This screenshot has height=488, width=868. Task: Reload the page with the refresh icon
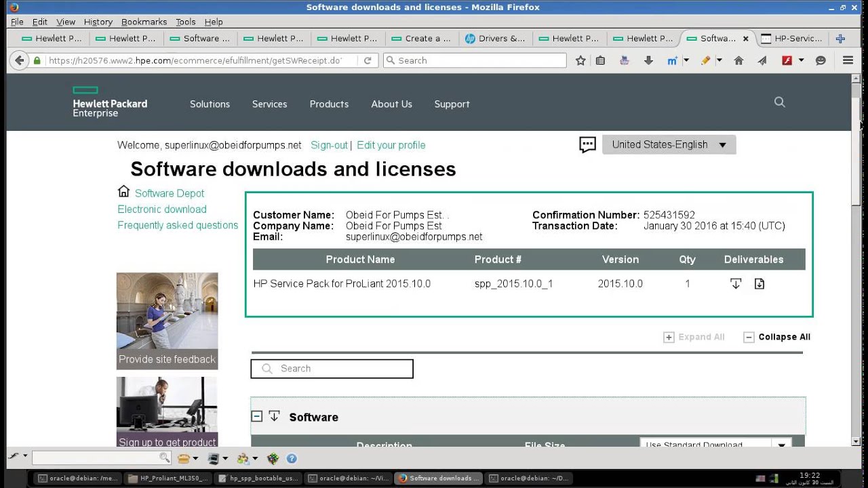pos(368,60)
